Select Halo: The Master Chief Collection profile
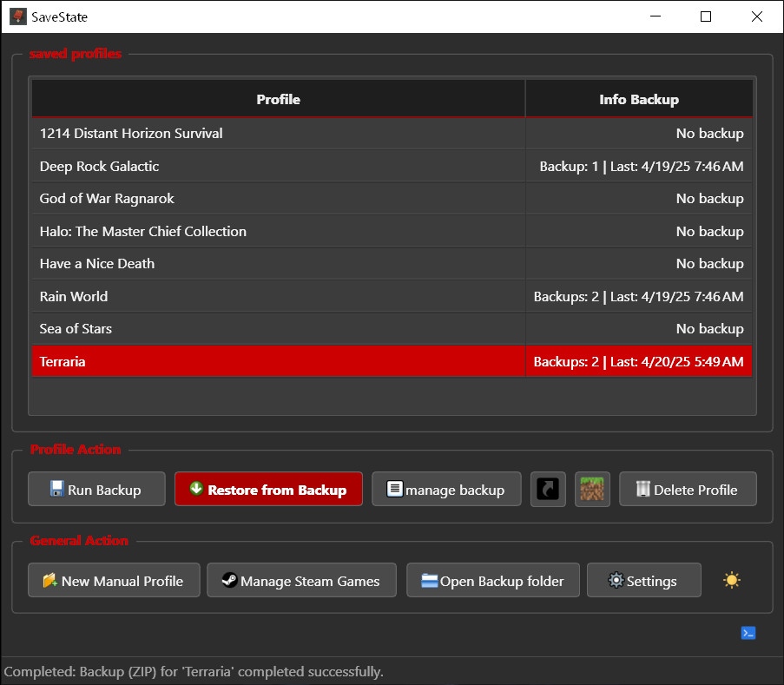Viewport: 784px width, 685px height. click(x=279, y=231)
